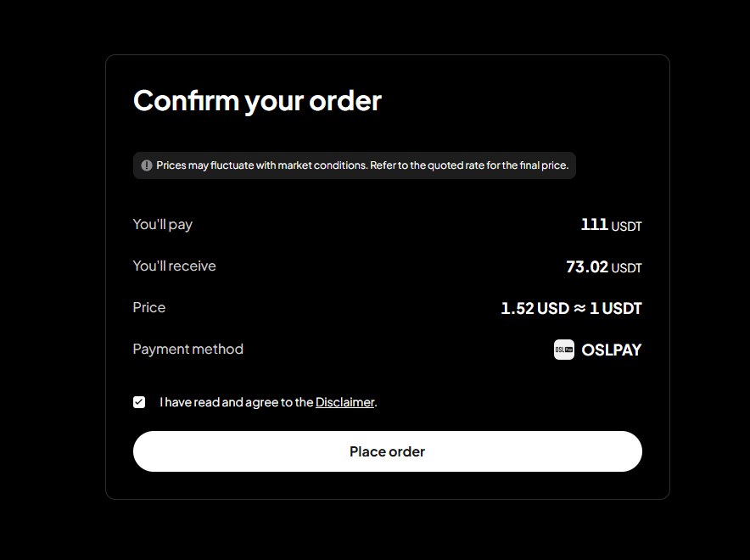Click the "You'll pay" label
The width and height of the screenshot is (750, 560).
click(x=163, y=225)
